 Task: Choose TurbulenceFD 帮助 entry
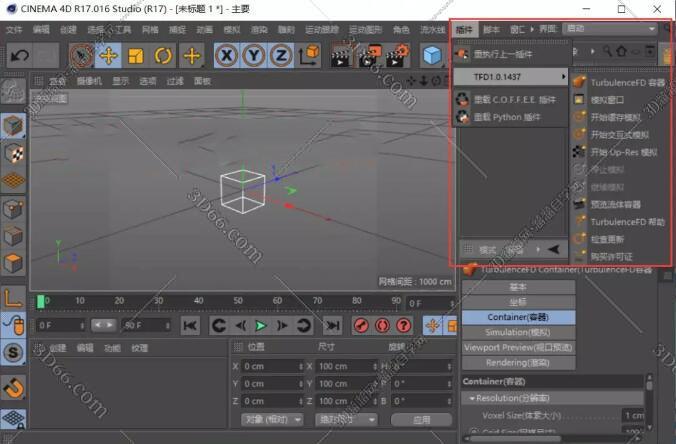(x=622, y=222)
